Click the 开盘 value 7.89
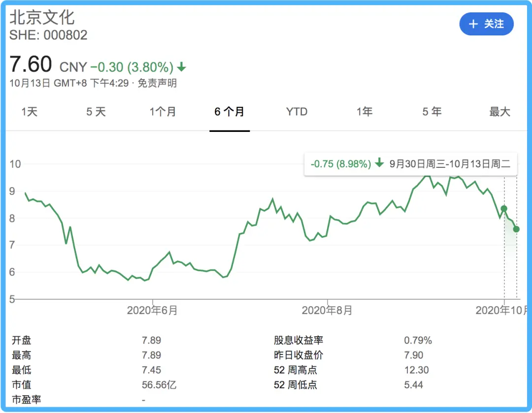The width and height of the screenshot is (532, 413). (151, 340)
